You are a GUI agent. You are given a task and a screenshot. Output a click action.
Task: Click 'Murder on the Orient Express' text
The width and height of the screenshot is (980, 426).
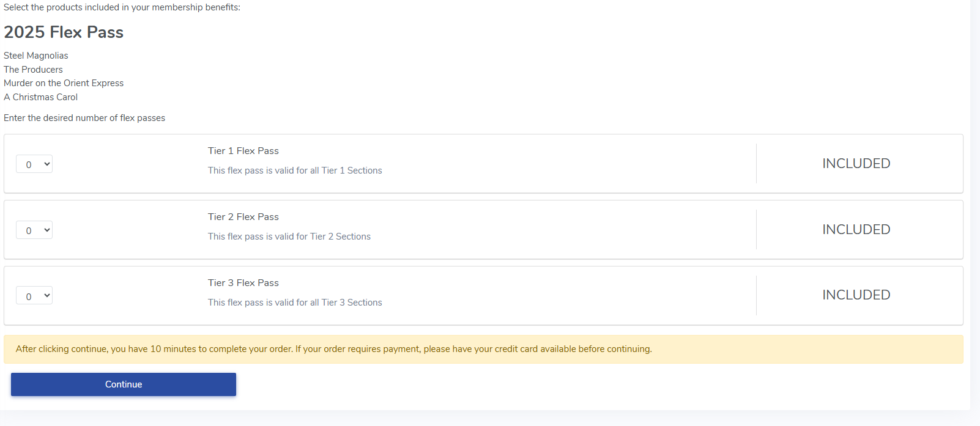coord(64,83)
